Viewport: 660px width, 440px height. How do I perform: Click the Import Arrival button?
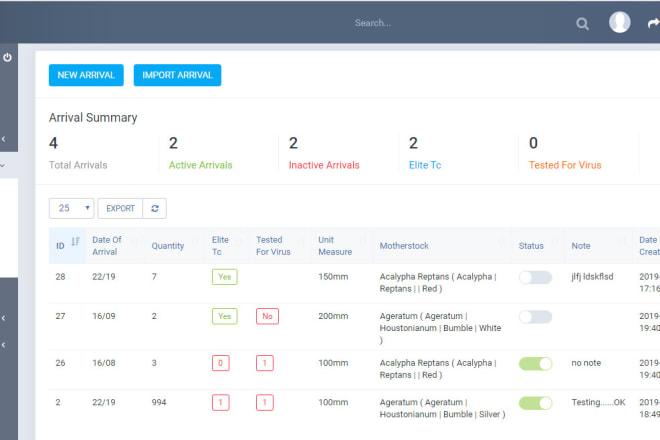click(177, 75)
